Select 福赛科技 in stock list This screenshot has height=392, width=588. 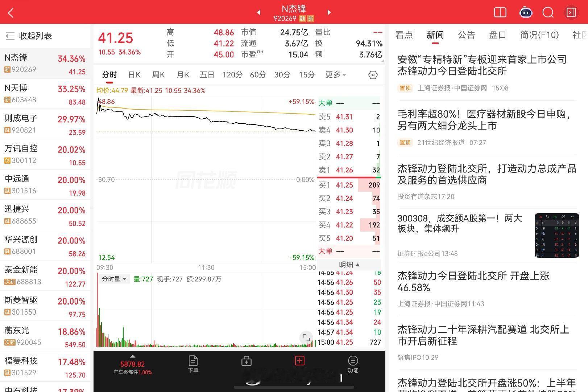coord(45,367)
